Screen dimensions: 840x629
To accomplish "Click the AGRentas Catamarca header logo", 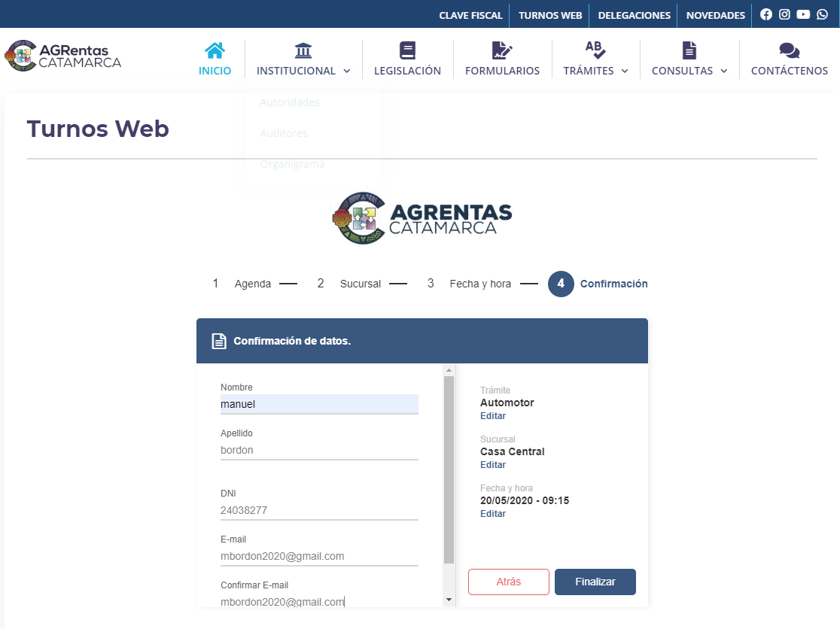I will 63,56.
